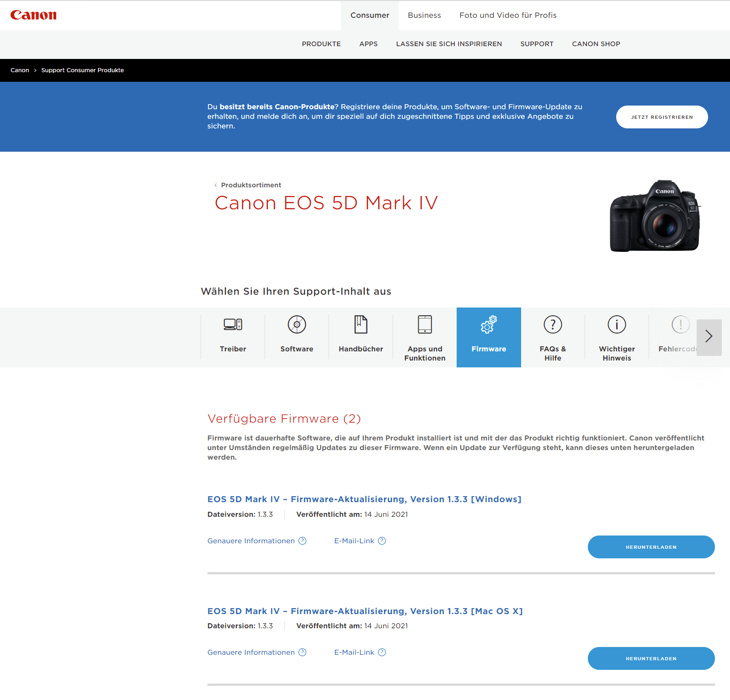
Task: Select the Handbücher category
Action: 361,337
